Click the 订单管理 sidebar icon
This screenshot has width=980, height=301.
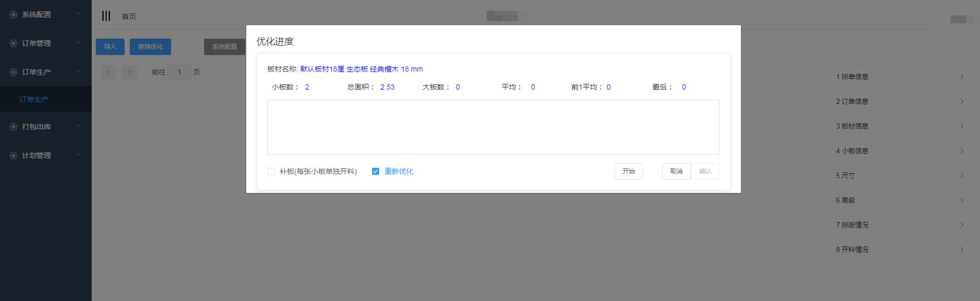[13, 43]
